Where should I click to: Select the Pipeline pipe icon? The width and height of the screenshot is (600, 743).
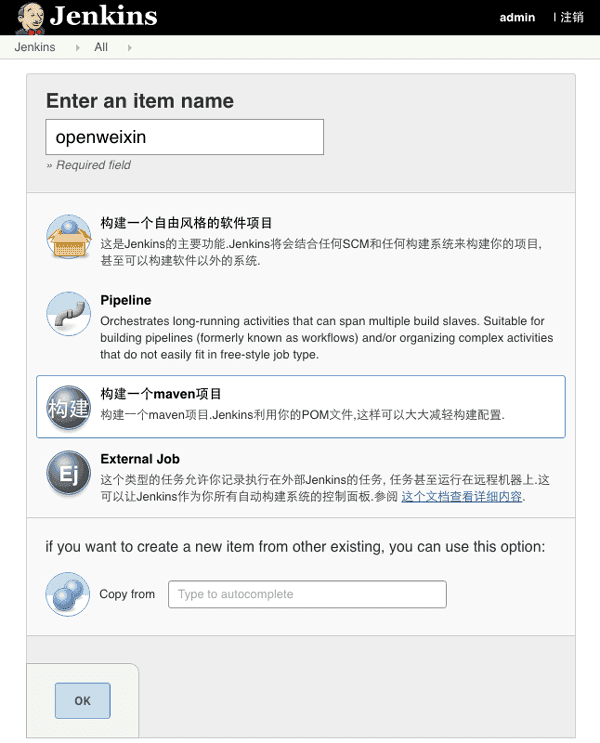click(69, 314)
